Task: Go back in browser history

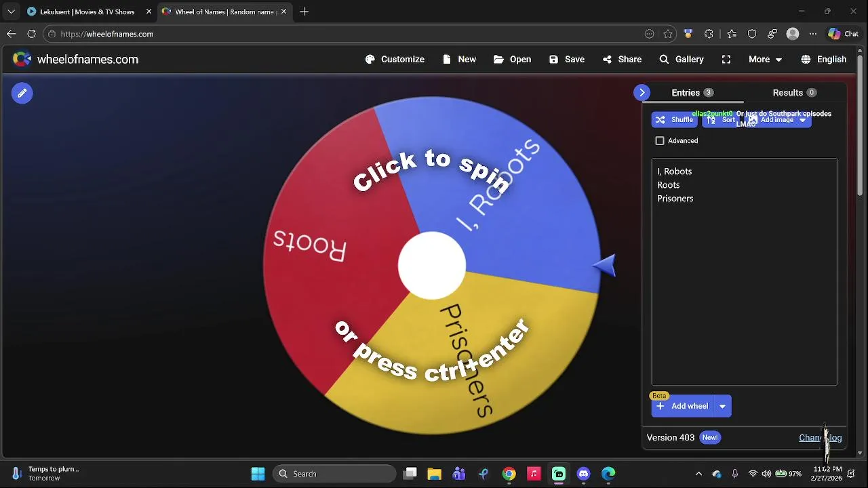Action: 11,34
